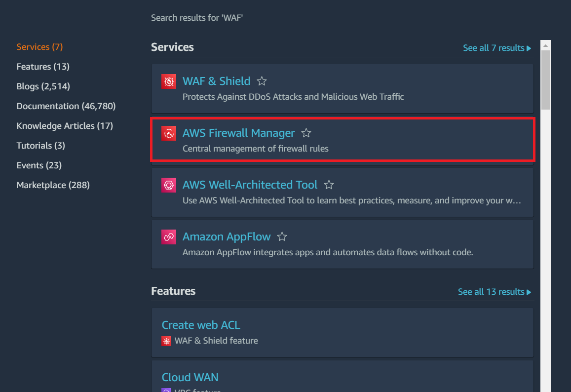Open the AWS Firewall Manager link
571x392 pixels.
click(x=238, y=133)
